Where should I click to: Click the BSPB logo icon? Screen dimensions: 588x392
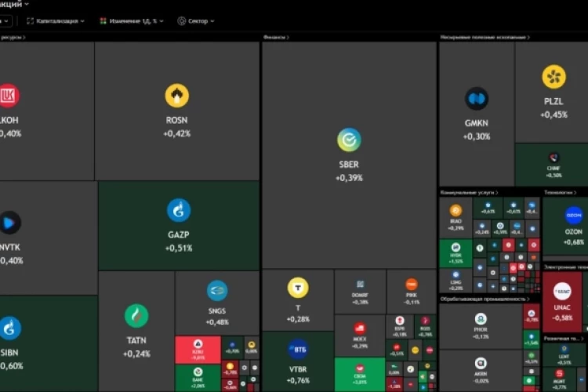tap(400, 321)
